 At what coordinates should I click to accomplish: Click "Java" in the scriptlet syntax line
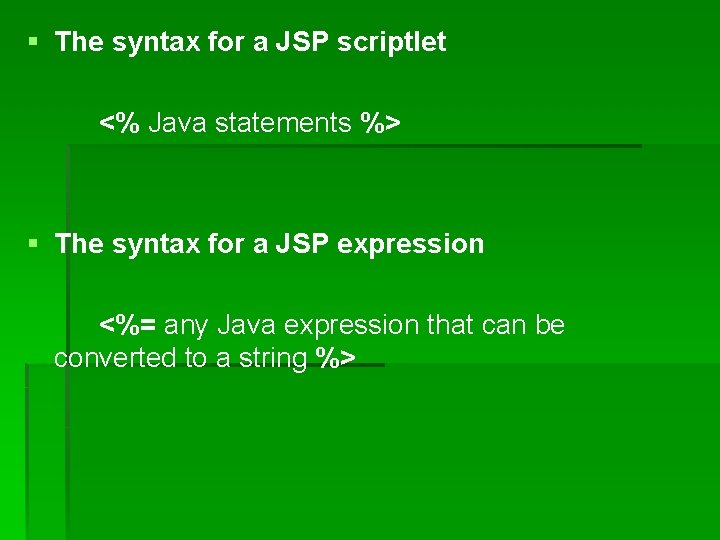(177, 123)
